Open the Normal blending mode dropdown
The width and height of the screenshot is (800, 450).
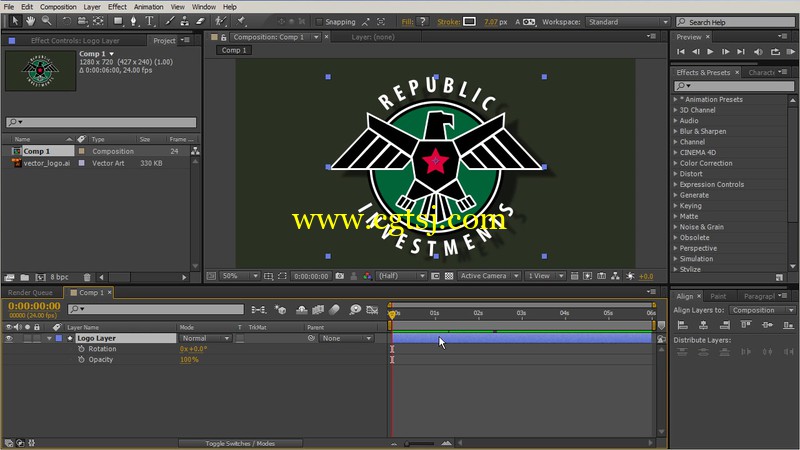[205, 338]
